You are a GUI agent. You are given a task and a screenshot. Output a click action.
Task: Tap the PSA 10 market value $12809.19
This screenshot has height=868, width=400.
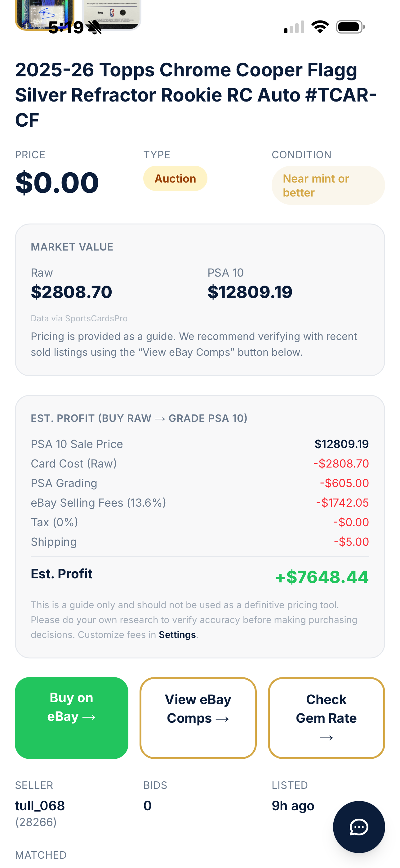pyautogui.click(x=250, y=292)
